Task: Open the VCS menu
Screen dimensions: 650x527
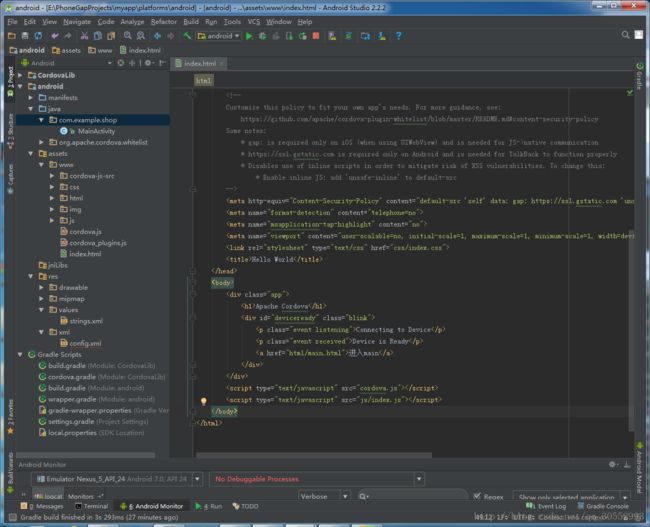Action: pos(254,22)
